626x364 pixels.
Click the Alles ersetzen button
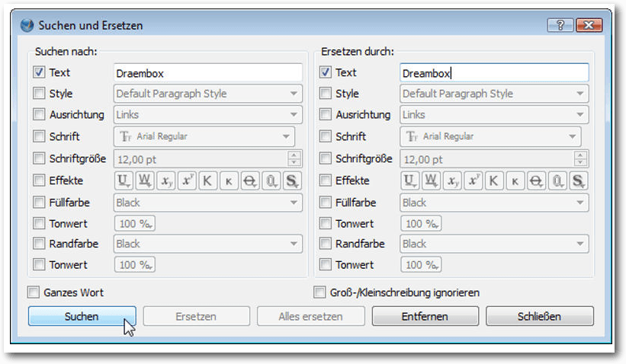pos(310,316)
